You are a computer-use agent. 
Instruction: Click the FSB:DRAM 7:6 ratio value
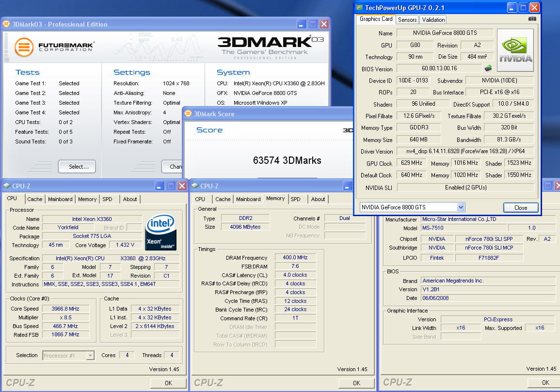(295, 266)
